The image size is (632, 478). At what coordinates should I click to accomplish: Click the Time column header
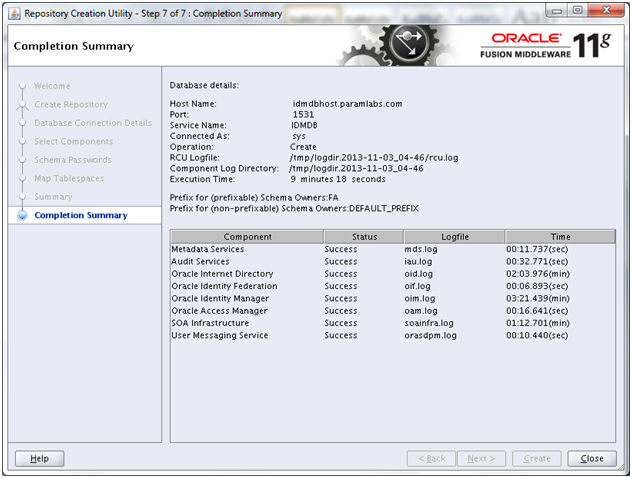pyautogui.click(x=560, y=237)
